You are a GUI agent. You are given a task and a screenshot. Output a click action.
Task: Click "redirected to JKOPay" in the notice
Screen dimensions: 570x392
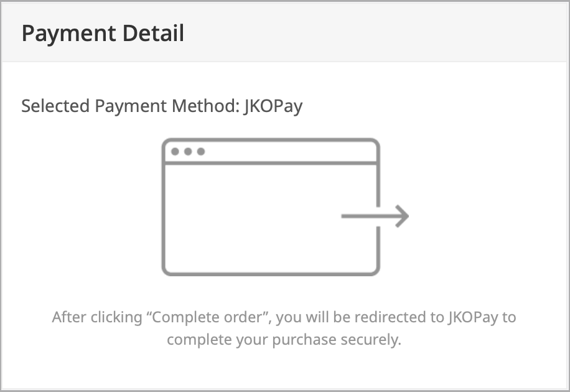pyautogui.click(x=426, y=317)
